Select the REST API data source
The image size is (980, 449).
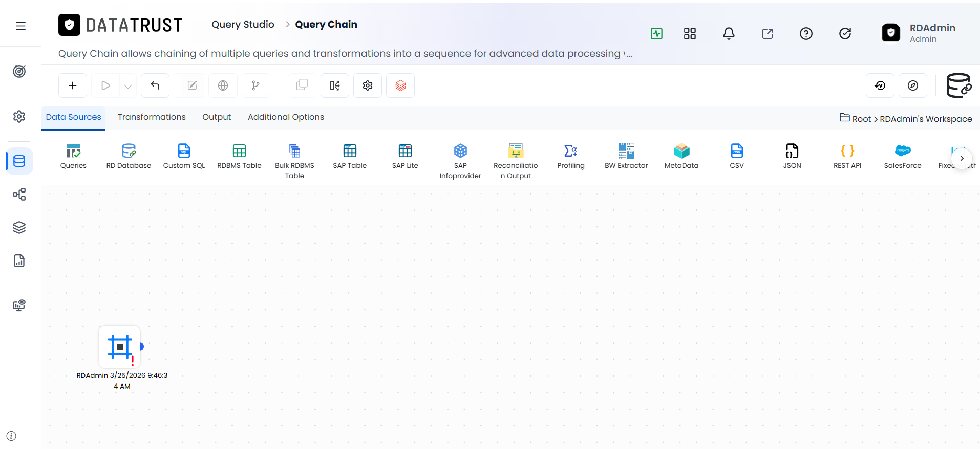coord(847,156)
